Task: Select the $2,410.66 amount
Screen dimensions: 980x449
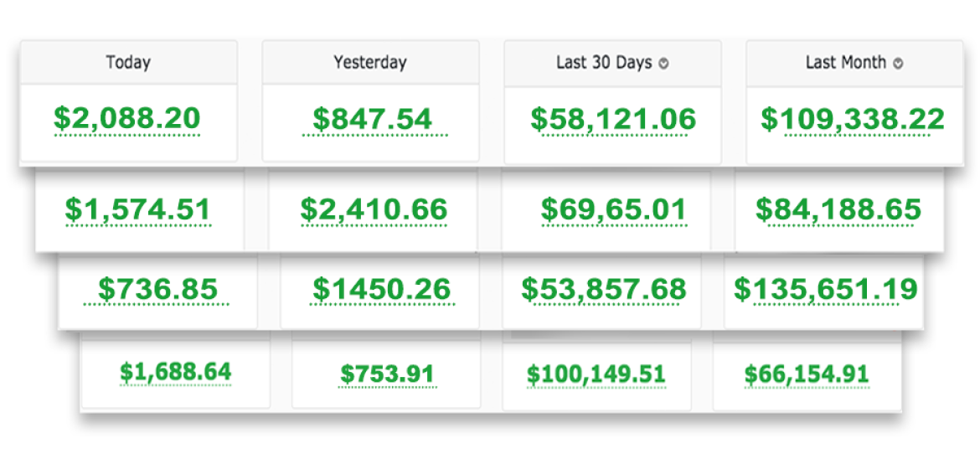Action: pyautogui.click(x=374, y=209)
